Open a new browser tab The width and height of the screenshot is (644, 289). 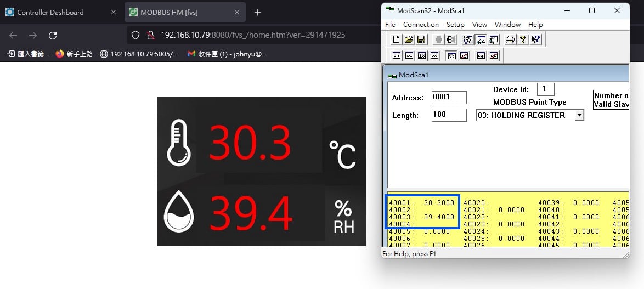click(x=257, y=12)
